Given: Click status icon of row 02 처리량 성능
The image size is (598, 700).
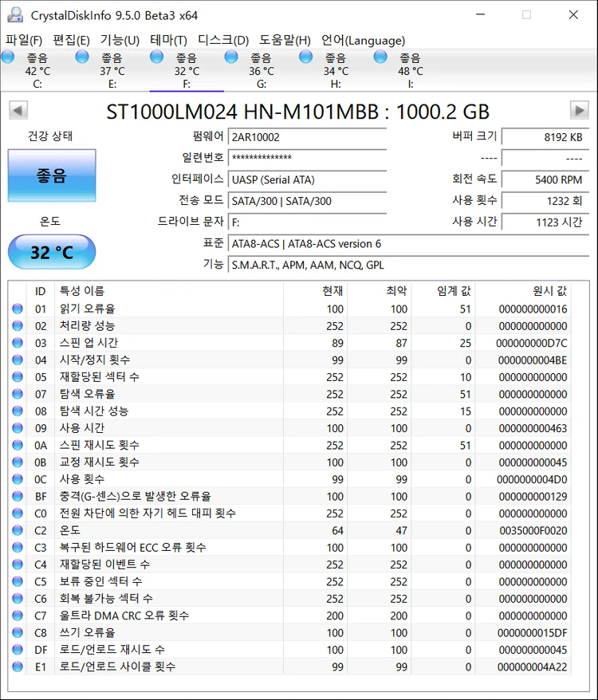Looking at the screenshot, I should click(18, 325).
